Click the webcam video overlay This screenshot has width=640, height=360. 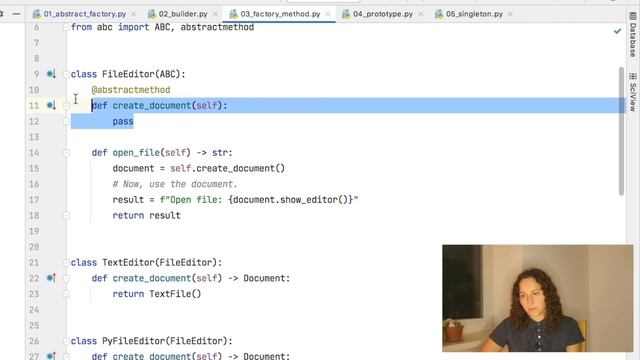tap(538, 298)
